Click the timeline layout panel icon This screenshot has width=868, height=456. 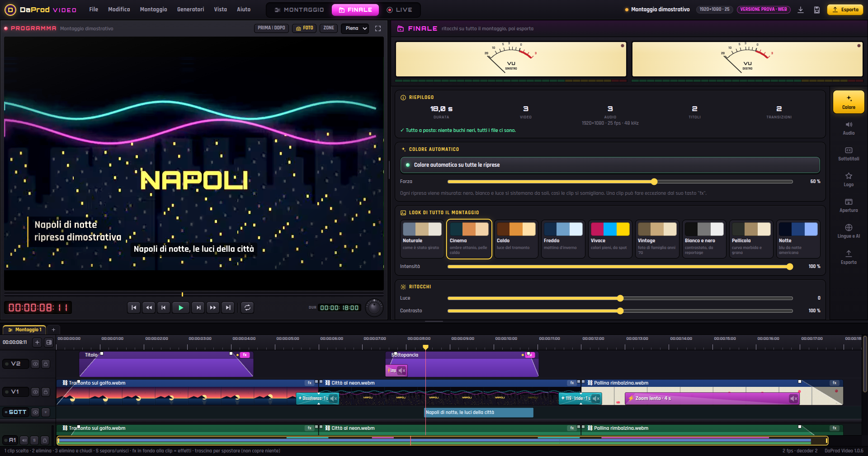(x=49, y=343)
